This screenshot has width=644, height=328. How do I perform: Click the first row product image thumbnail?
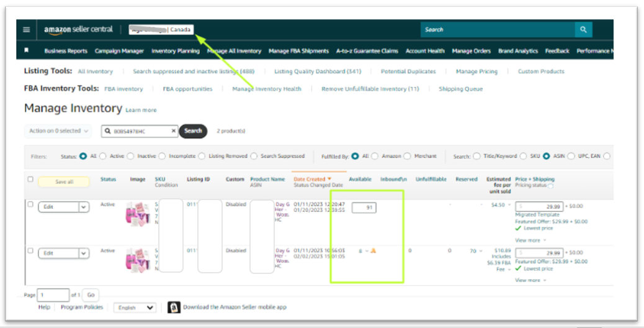138,213
